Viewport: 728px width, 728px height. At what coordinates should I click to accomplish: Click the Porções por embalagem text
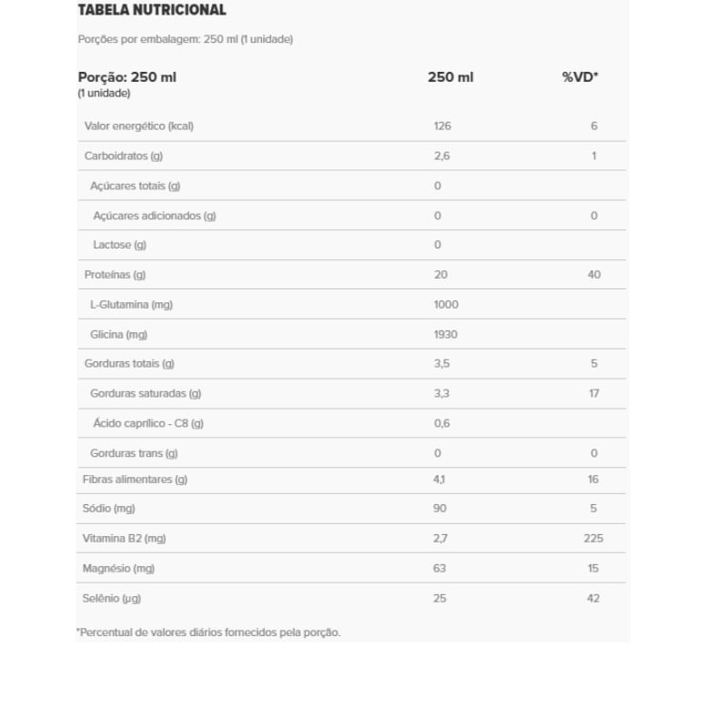pos(185,39)
